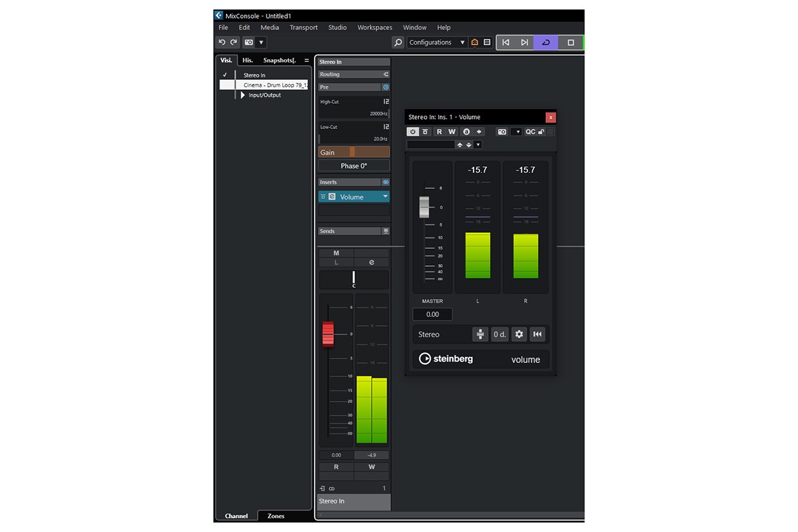The width and height of the screenshot is (798, 532).
Task: Click the plugin snapshot camera icon
Action: point(502,132)
